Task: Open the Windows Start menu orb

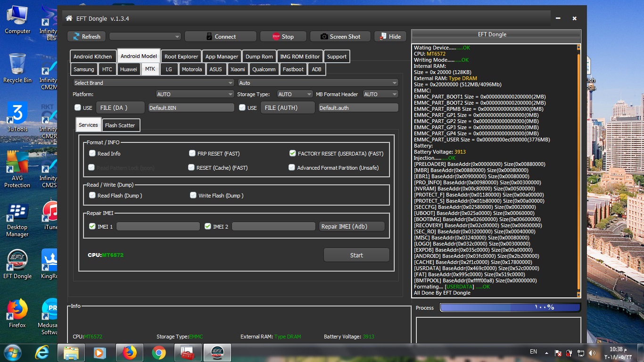Action: (12, 353)
